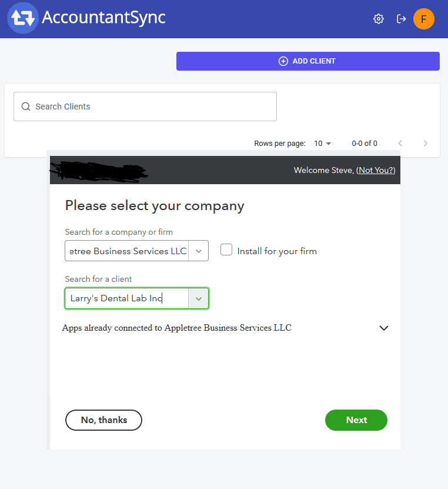
Task: Enable the Install for your firm checkbox
Action: click(226, 250)
